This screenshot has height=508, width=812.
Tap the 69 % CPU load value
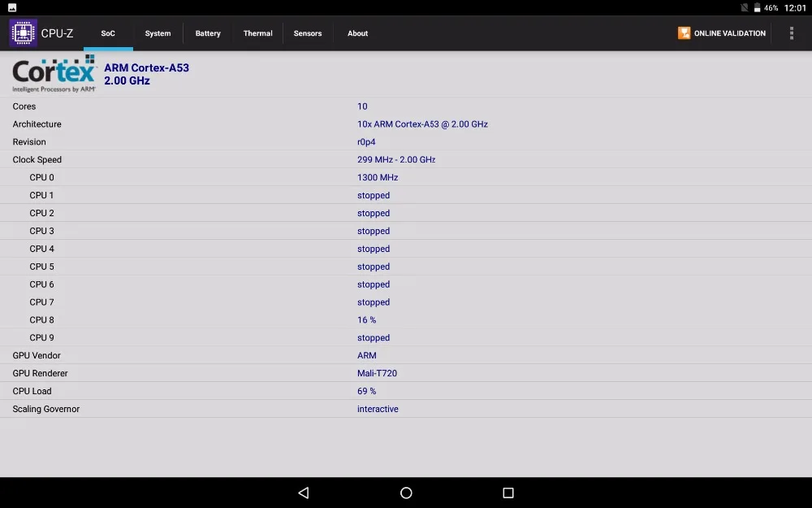pos(367,391)
